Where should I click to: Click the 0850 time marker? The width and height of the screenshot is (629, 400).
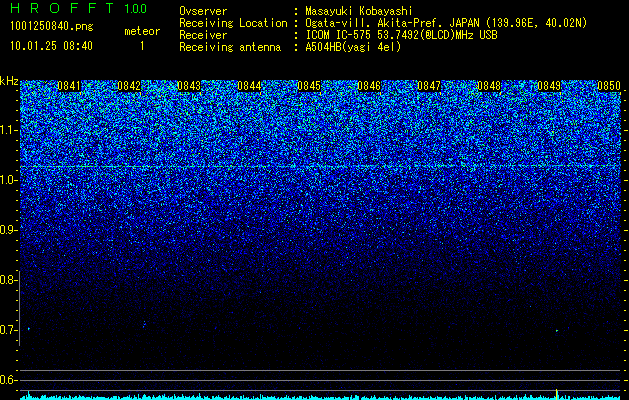coord(609,86)
